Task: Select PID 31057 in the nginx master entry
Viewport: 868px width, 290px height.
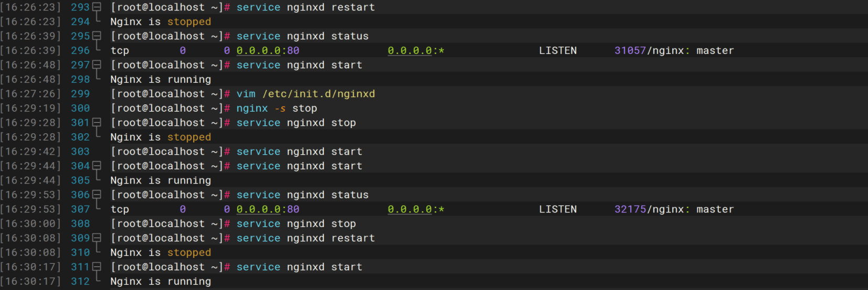Action: (630, 50)
